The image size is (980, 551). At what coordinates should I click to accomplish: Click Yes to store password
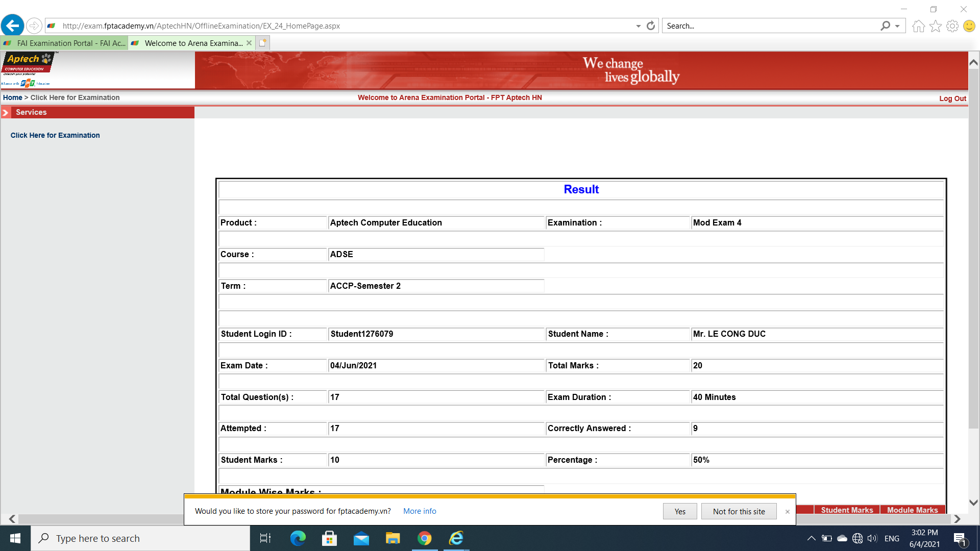pos(680,511)
